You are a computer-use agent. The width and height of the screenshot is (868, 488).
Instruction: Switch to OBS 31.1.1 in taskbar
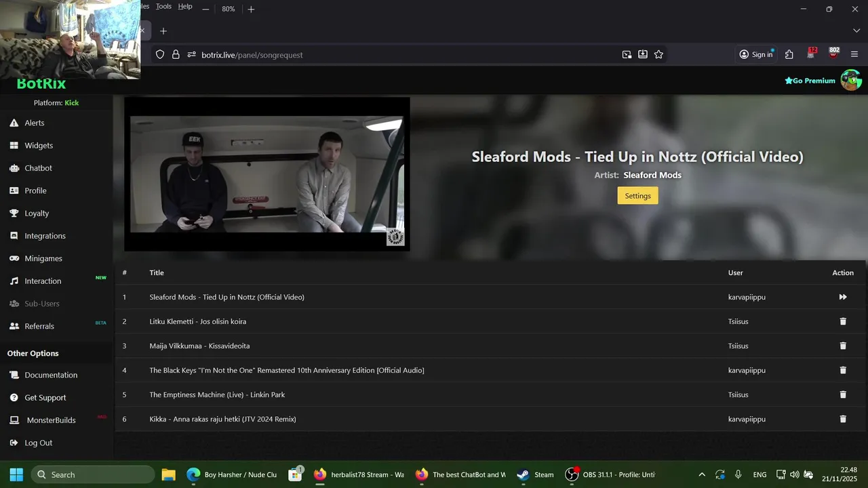point(610,474)
